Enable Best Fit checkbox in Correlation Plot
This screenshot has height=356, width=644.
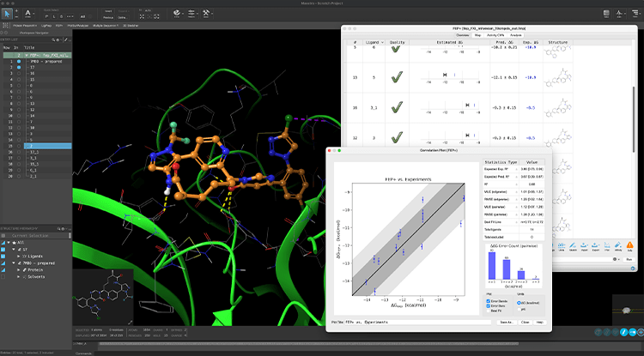(488, 311)
